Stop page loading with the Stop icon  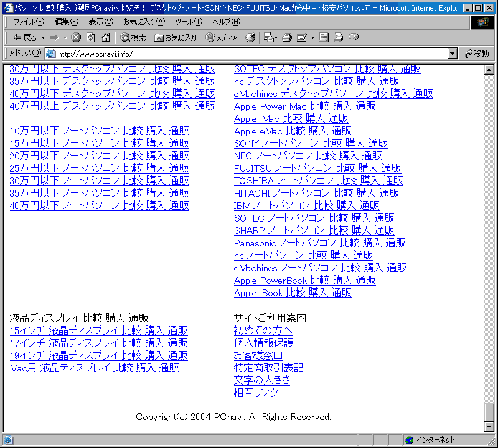click(x=75, y=37)
